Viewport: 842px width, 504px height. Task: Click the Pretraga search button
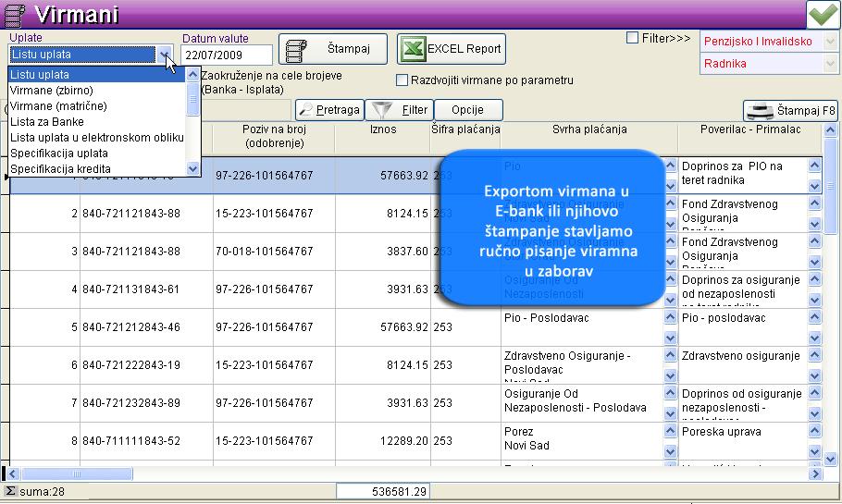click(328, 110)
